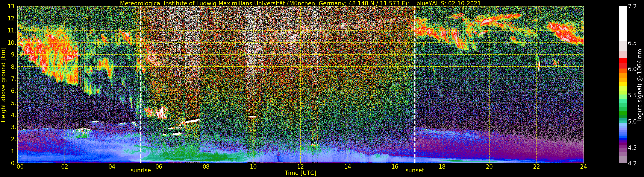
Task: Click the x-axis tick label '04'
Action: (x=112, y=167)
